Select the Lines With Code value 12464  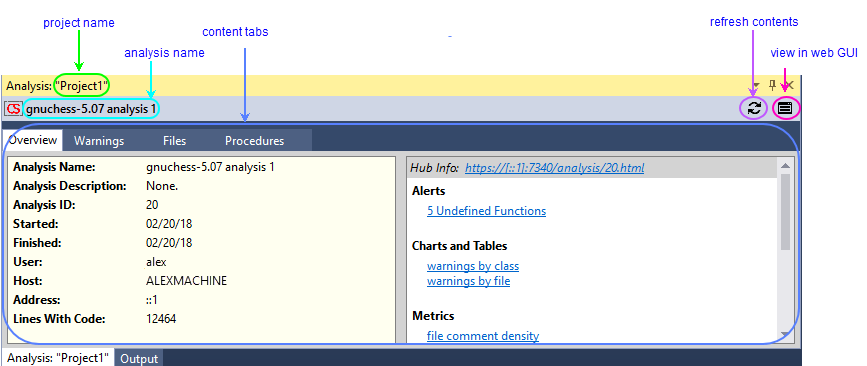161,319
